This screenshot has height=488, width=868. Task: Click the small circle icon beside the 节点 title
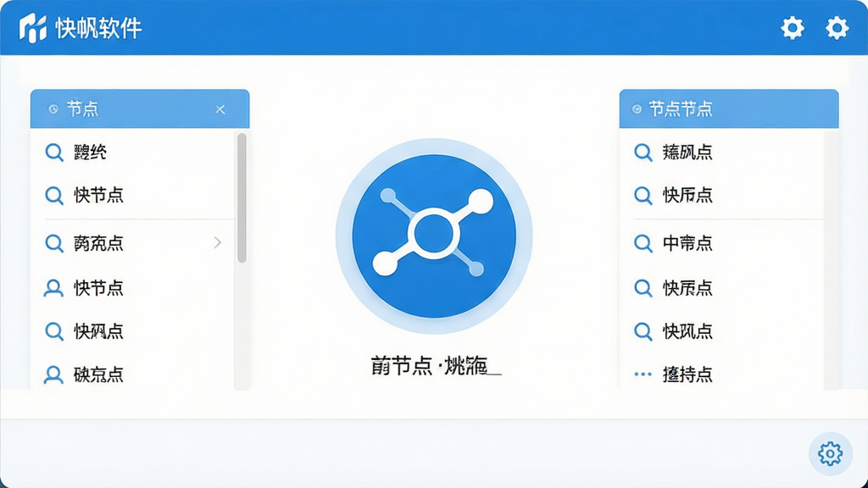(x=53, y=109)
